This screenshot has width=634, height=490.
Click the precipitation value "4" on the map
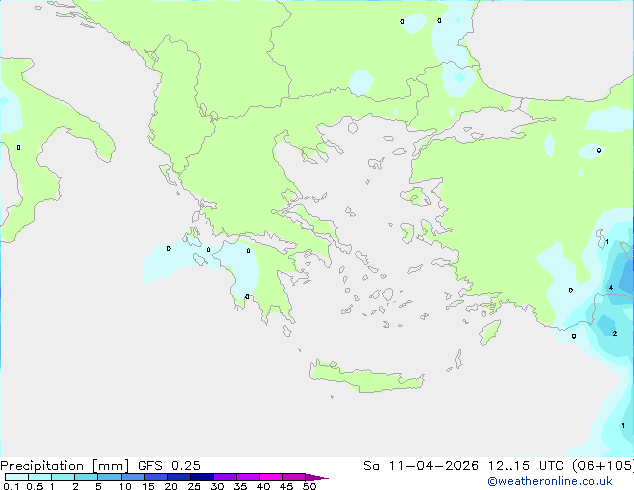point(611,288)
